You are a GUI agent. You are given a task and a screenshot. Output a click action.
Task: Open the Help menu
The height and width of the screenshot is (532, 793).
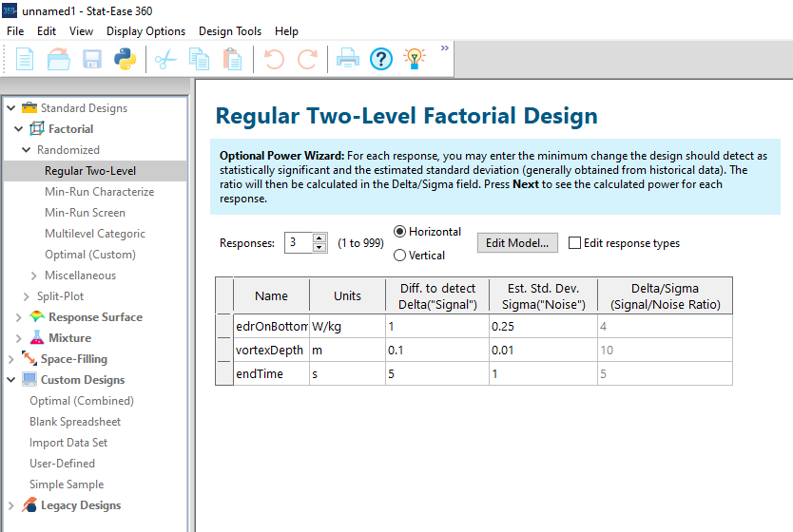click(x=286, y=31)
